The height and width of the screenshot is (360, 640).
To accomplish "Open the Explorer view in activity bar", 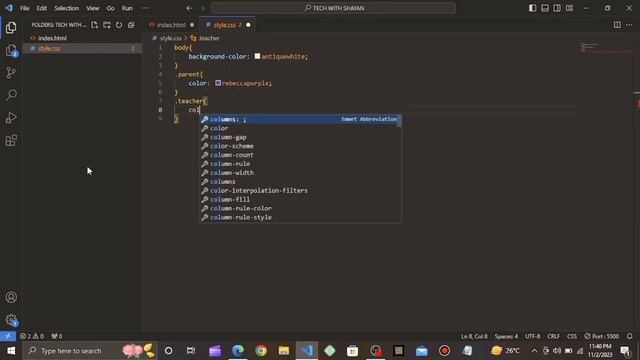I will (x=11, y=28).
